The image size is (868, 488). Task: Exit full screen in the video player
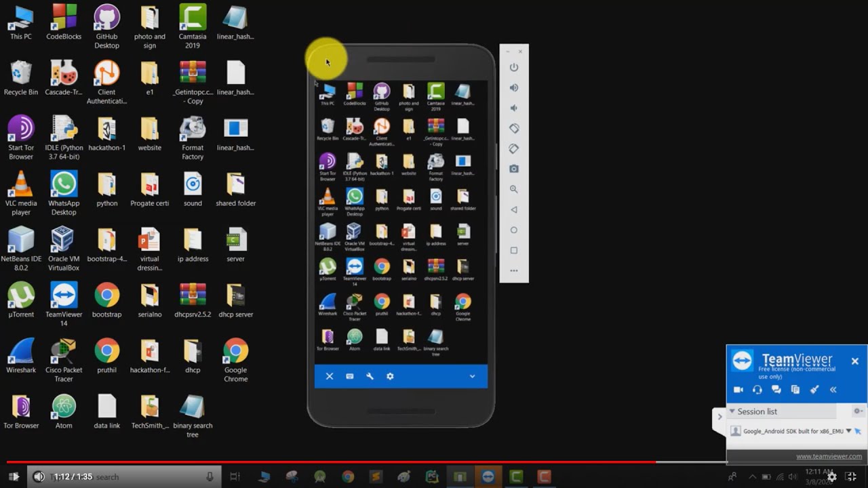pos(851,477)
